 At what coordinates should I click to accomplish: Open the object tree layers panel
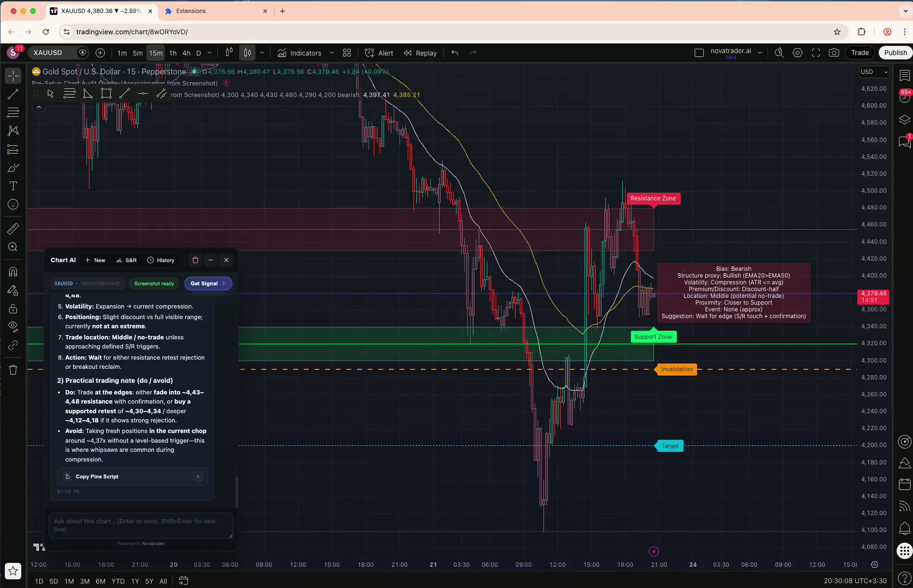tap(905, 119)
